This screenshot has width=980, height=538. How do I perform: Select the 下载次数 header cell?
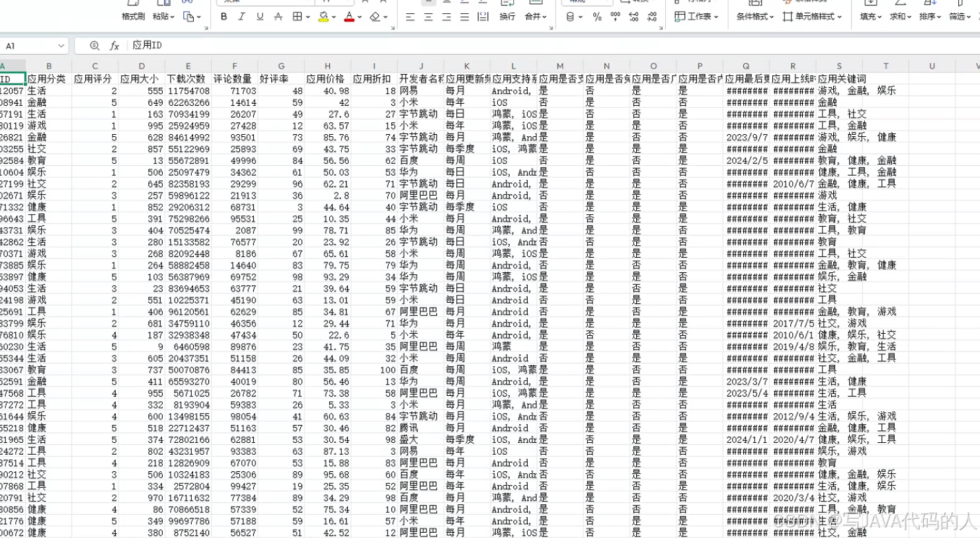click(x=188, y=79)
